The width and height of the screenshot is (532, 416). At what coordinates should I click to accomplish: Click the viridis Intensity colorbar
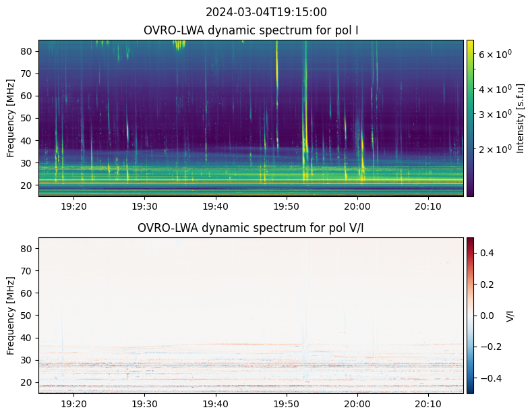coord(470,118)
